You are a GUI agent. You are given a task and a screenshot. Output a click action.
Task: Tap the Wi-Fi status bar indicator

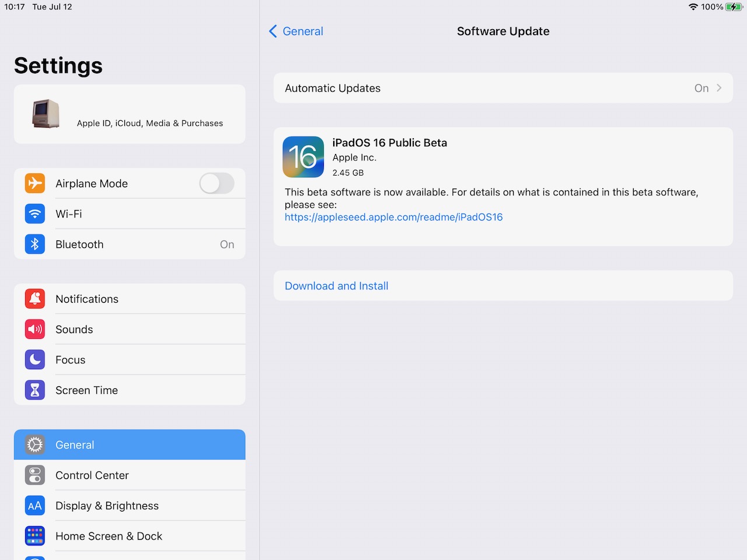coord(693,7)
